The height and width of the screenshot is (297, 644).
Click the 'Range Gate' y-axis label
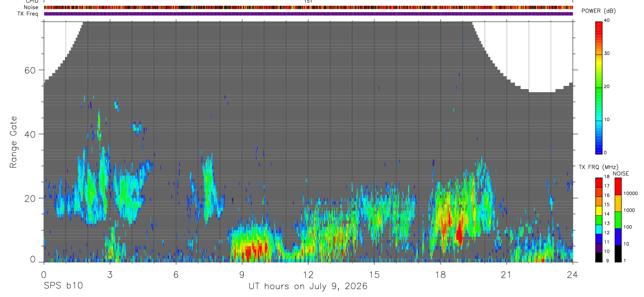click(x=14, y=142)
